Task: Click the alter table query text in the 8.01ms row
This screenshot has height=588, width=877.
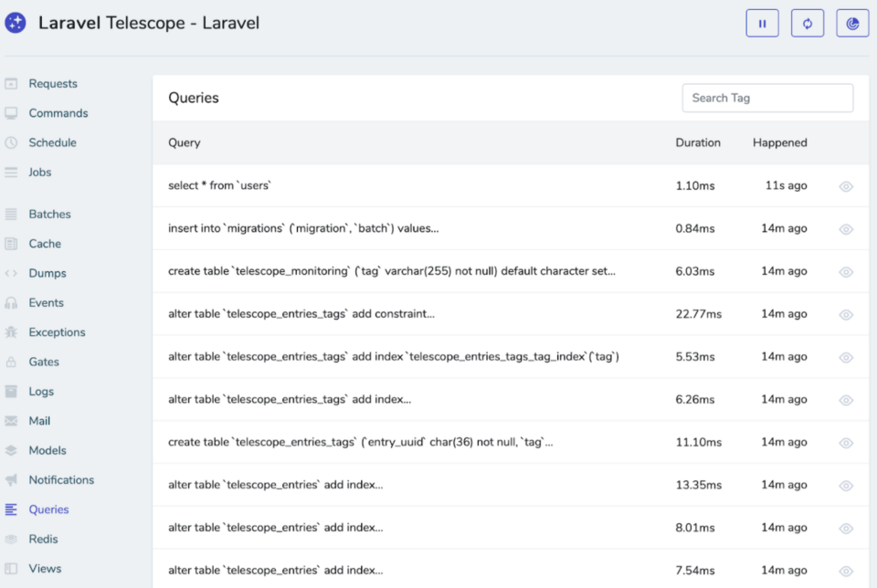Action: click(275, 527)
